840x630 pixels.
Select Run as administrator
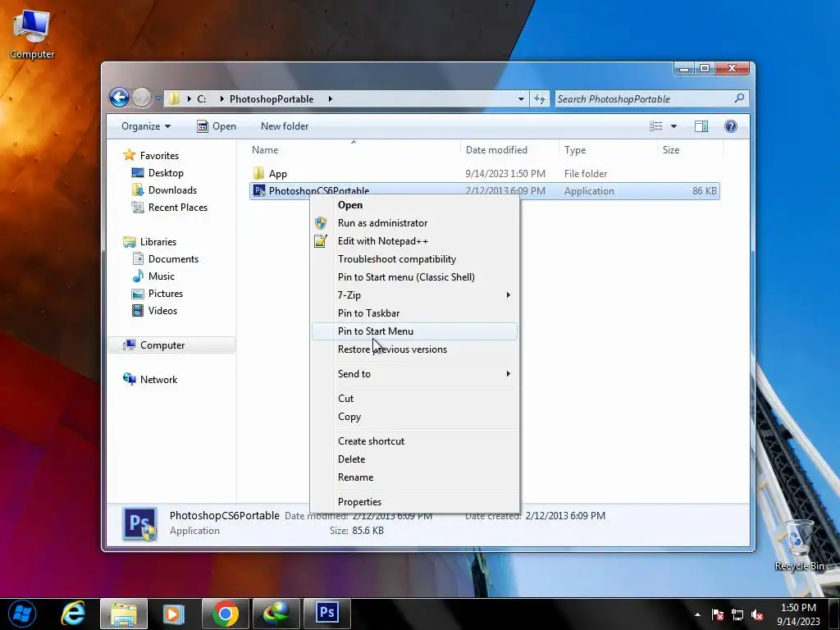pyautogui.click(x=414, y=223)
